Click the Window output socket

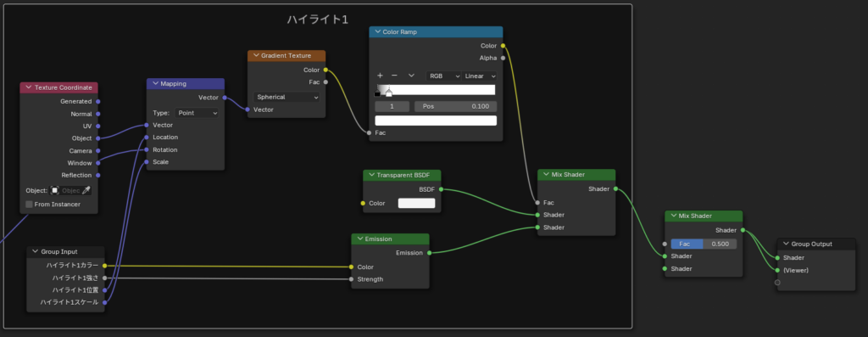(98, 163)
